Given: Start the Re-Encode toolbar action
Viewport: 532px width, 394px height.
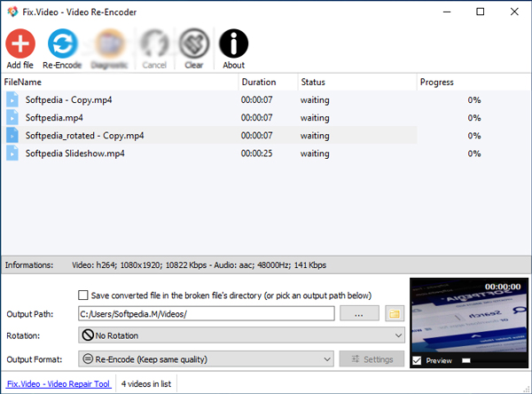Looking at the screenshot, I should tap(63, 44).
